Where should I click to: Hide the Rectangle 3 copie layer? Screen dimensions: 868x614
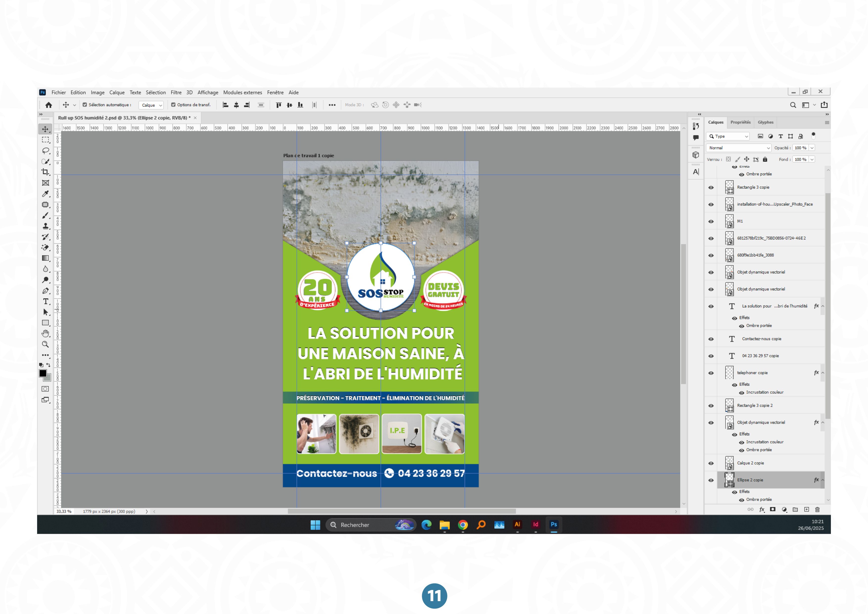coord(711,188)
